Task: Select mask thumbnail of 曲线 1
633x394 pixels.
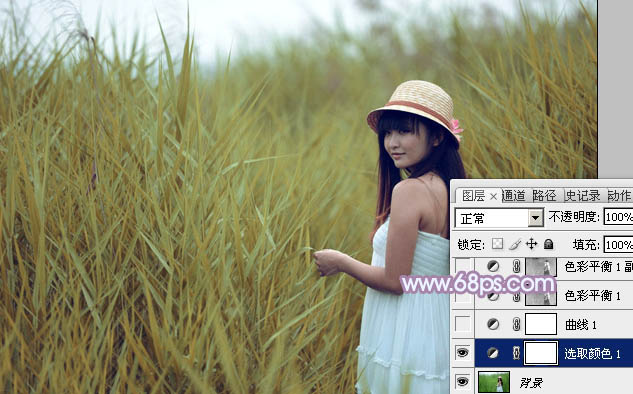Action: click(541, 324)
